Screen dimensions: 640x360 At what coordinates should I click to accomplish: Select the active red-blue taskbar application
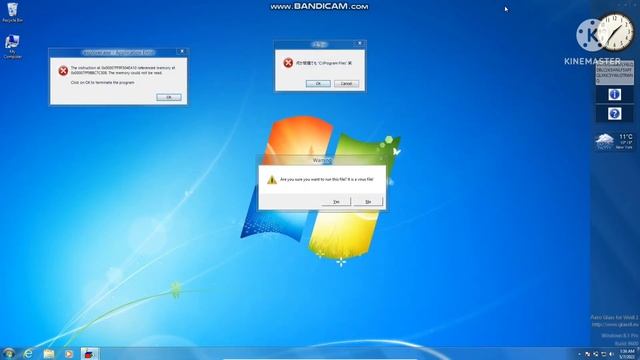pyautogui.click(x=89, y=353)
